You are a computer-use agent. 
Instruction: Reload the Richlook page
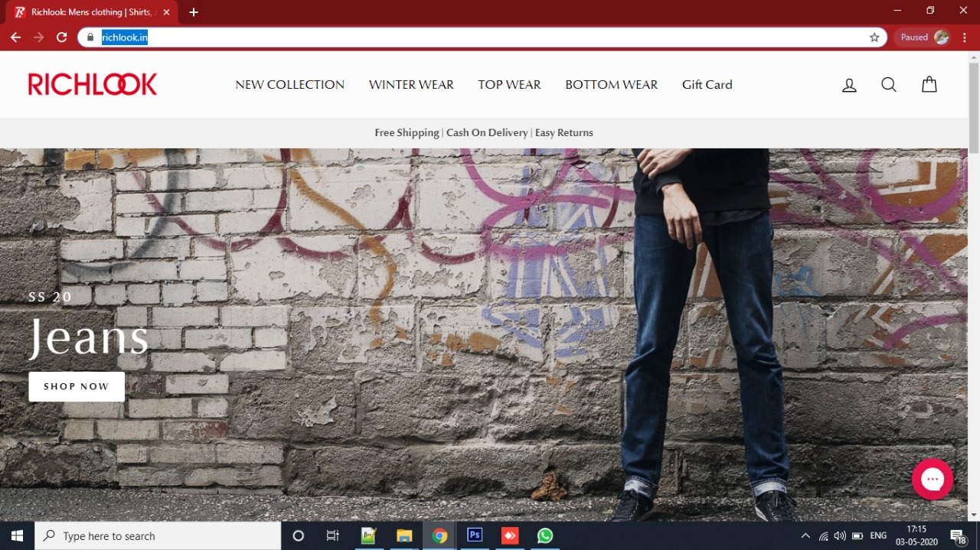point(62,37)
